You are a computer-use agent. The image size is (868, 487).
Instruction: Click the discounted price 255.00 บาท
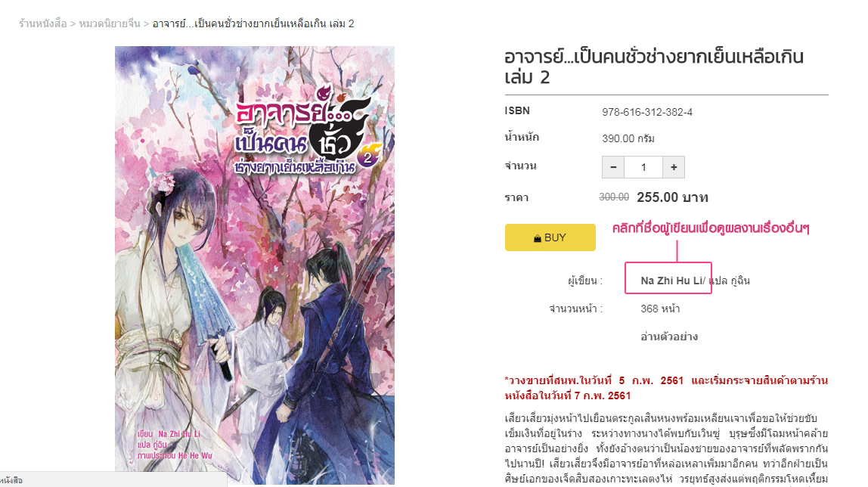point(672,197)
